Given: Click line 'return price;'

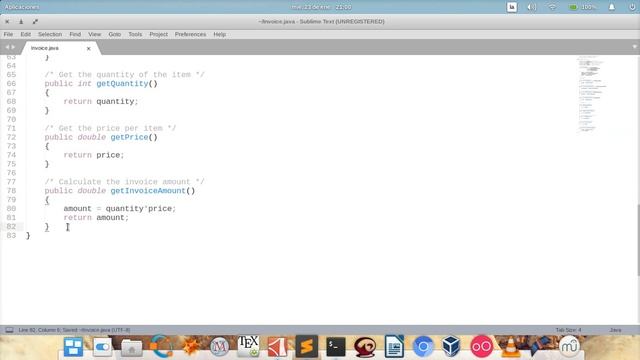Looking at the screenshot, I should pos(93,155).
